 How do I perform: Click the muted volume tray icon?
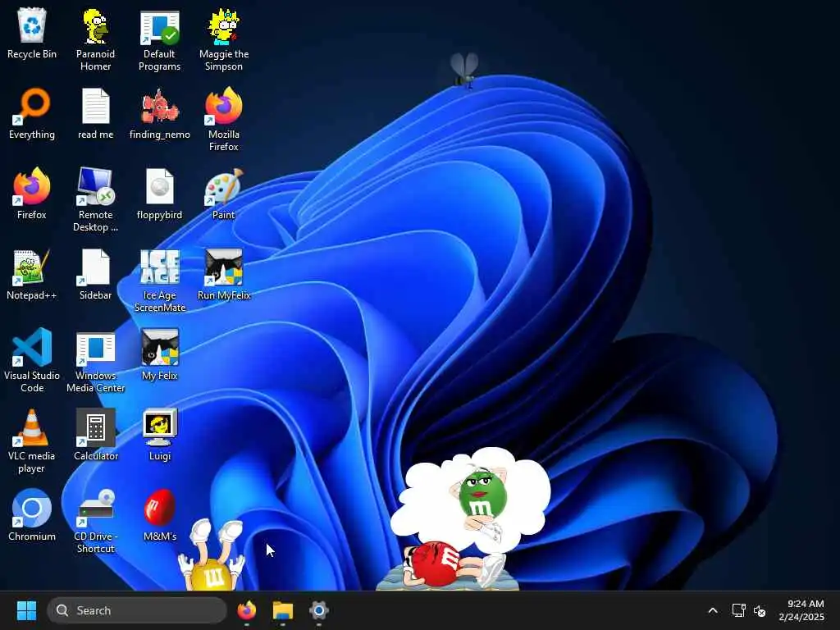coord(760,610)
